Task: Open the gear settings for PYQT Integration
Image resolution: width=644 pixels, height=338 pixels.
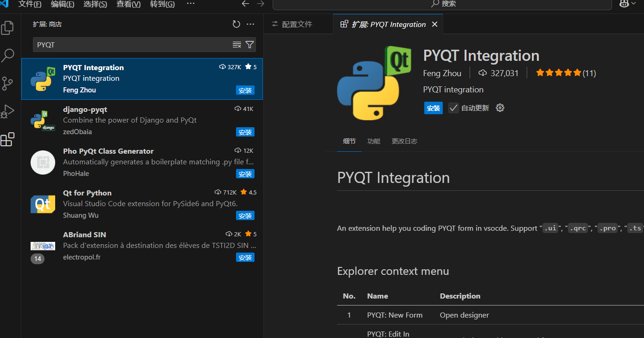Action: [x=500, y=107]
